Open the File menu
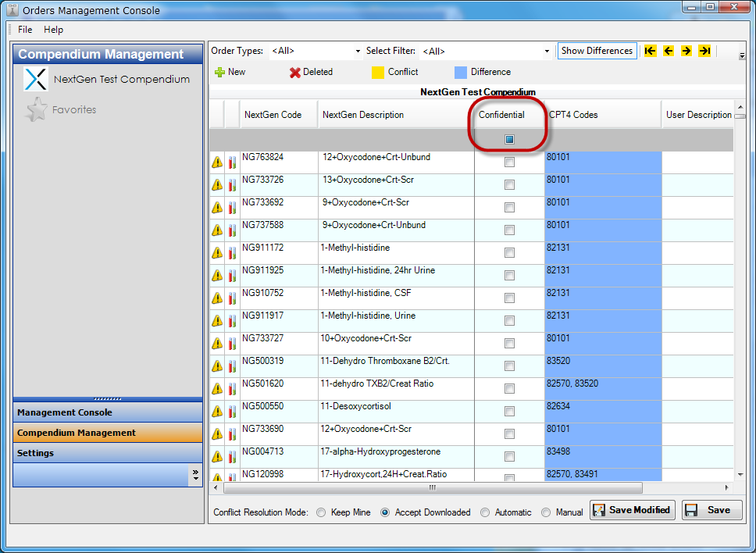Image resolution: width=756 pixels, height=553 pixels. pos(25,30)
